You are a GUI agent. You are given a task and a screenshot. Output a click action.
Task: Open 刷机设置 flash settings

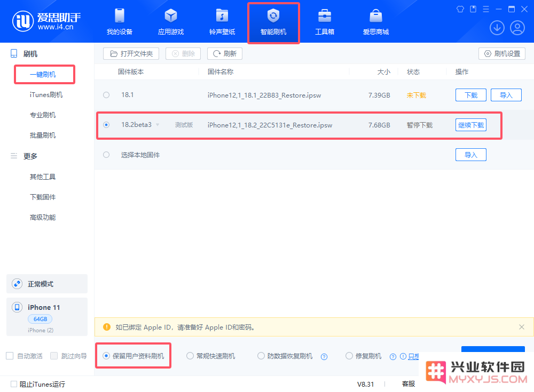(x=502, y=54)
